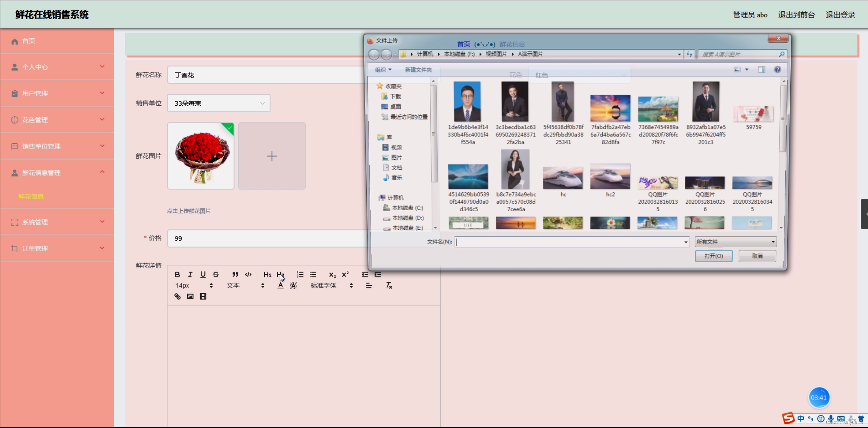Insert a blockquote in the editor
This screenshot has width=868, height=428.
coord(235,275)
